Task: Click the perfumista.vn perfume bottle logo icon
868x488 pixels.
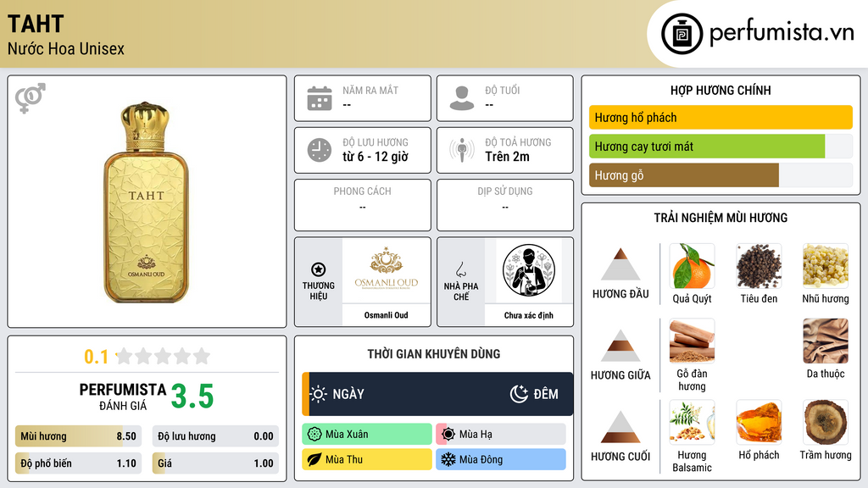Action: pyautogui.click(x=682, y=34)
